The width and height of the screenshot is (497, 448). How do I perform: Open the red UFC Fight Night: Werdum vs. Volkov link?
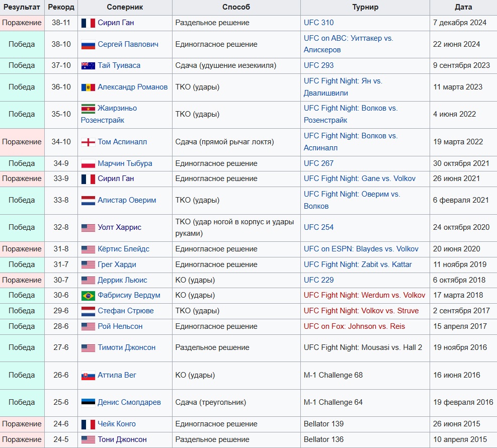click(x=364, y=295)
